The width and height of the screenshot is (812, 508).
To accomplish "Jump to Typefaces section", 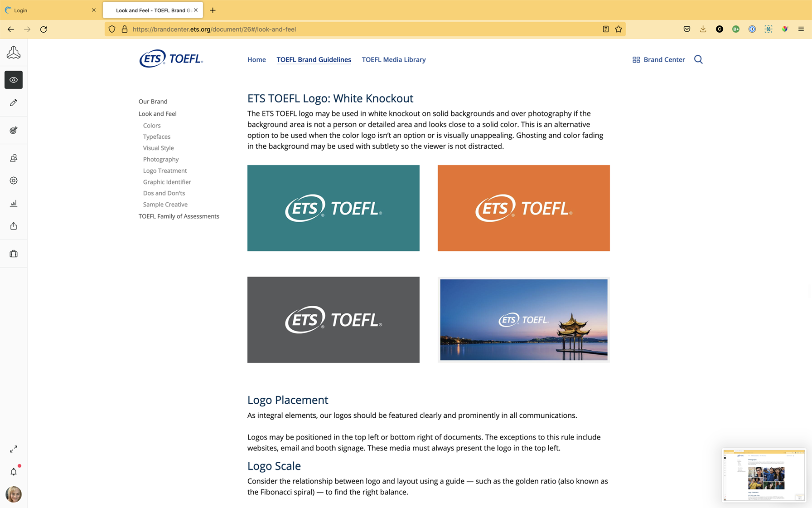I will point(157,137).
